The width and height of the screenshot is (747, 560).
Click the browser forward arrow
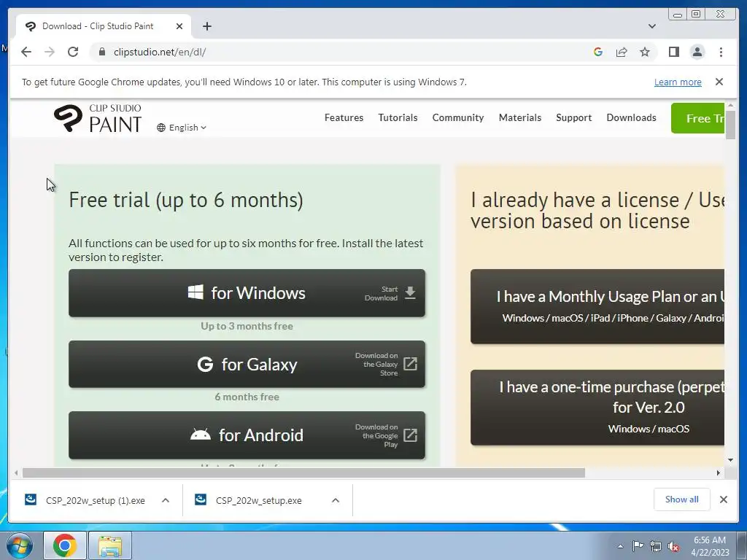(x=50, y=52)
